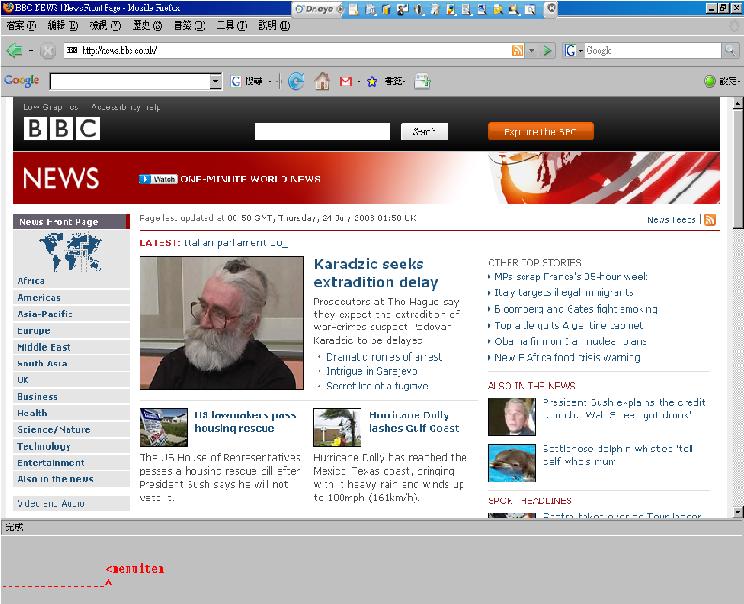The image size is (744, 604).
Task: Select Asia-Pacific in the news sidebar
Action: pos(46,314)
